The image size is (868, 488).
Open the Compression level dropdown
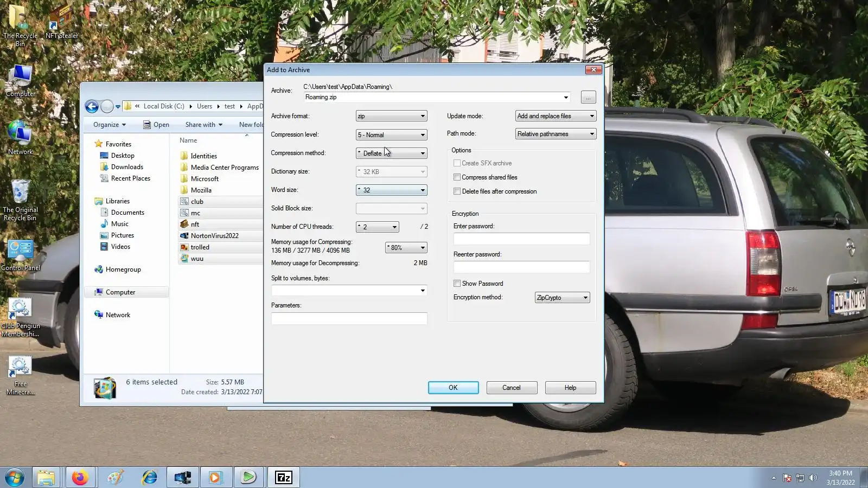(392, 134)
